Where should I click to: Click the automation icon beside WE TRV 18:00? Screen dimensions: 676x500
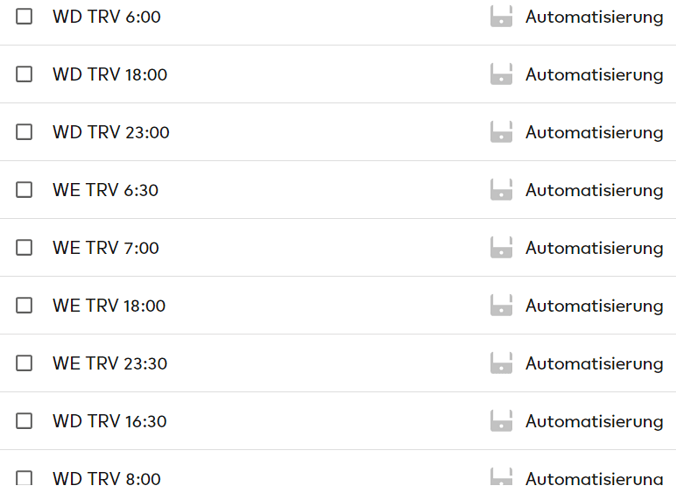pyautogui.click(x=501, y=306)
